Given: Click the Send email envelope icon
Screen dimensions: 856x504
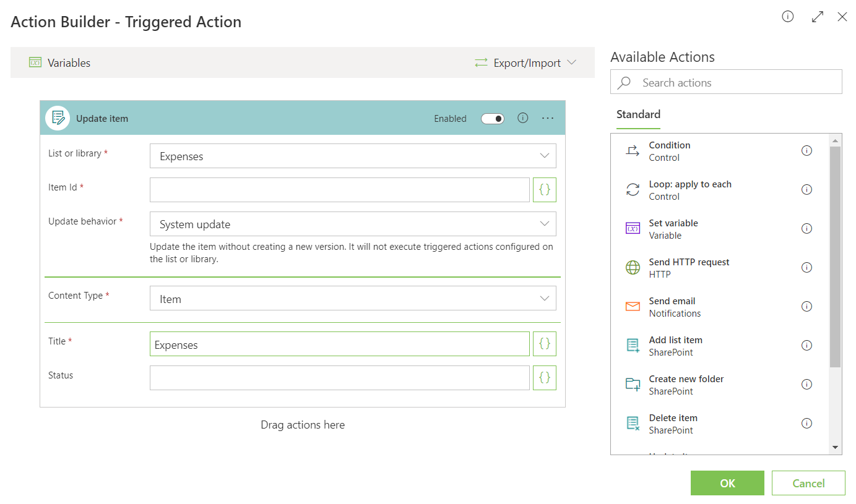Looking at the screenshot, I should [633, 307].
